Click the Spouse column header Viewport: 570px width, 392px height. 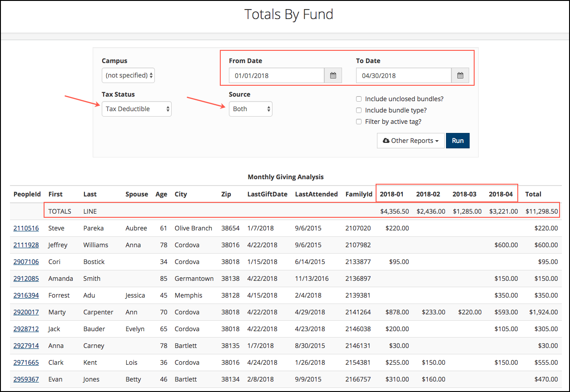137,194
